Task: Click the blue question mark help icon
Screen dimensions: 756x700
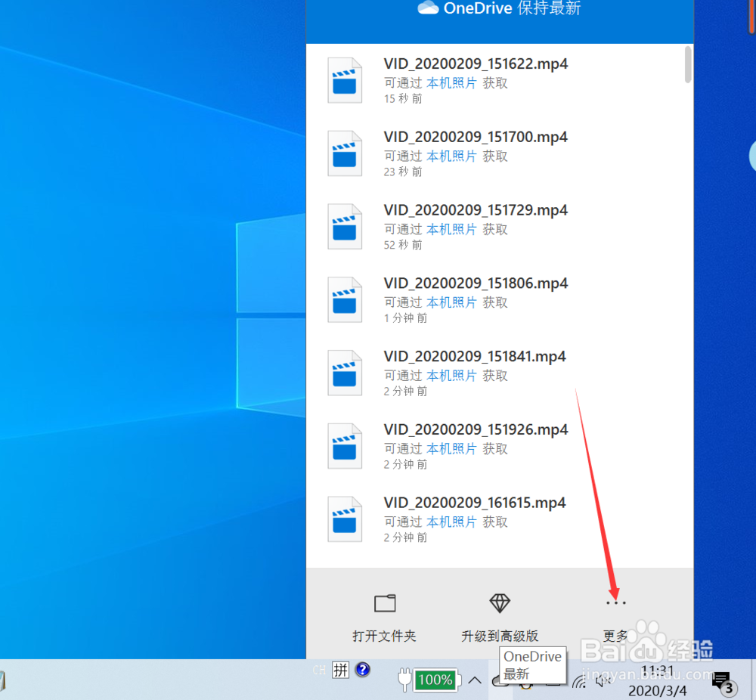Action: 363,670
